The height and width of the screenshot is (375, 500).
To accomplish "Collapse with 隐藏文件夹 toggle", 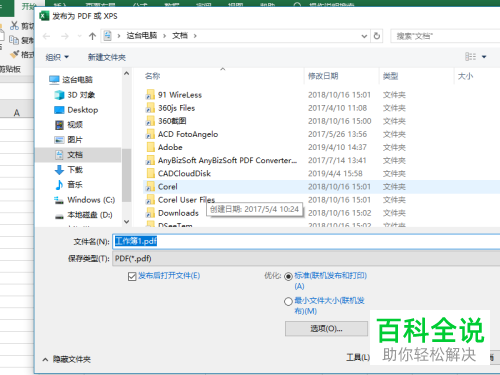I will click(67, 359).
